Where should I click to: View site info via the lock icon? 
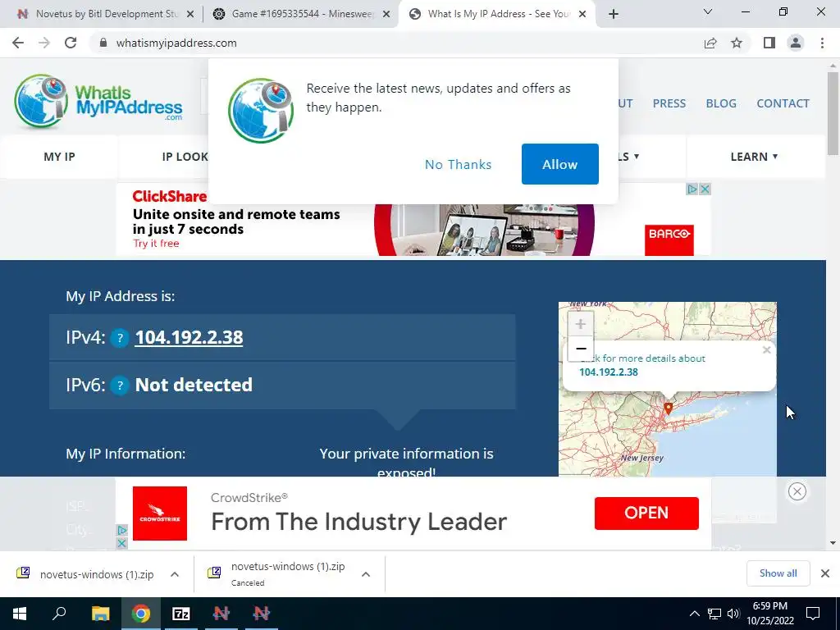(103, 43)
